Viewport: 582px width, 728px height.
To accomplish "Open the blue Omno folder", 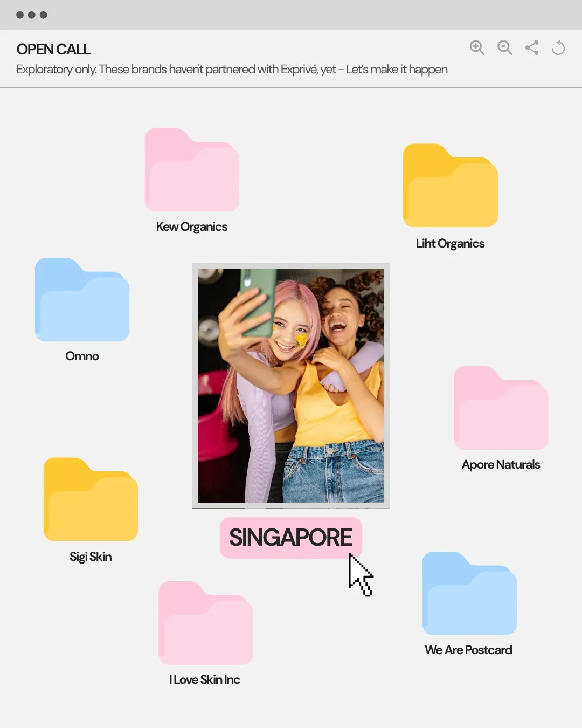I will tap(82, 300).
